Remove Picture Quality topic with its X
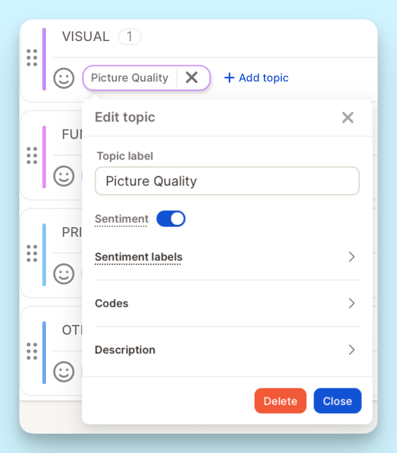This screenshot has width=397, height=453. click(192, 78)
